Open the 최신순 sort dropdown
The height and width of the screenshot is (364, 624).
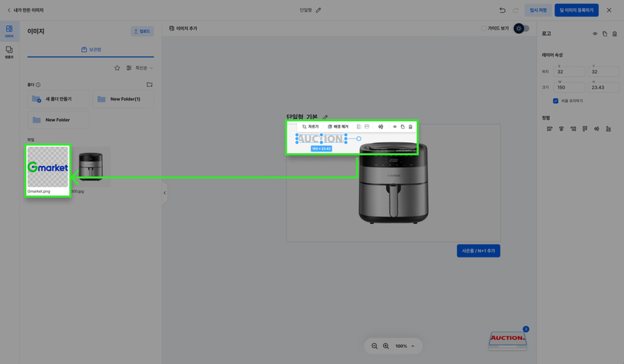click(x=144, y=68)
